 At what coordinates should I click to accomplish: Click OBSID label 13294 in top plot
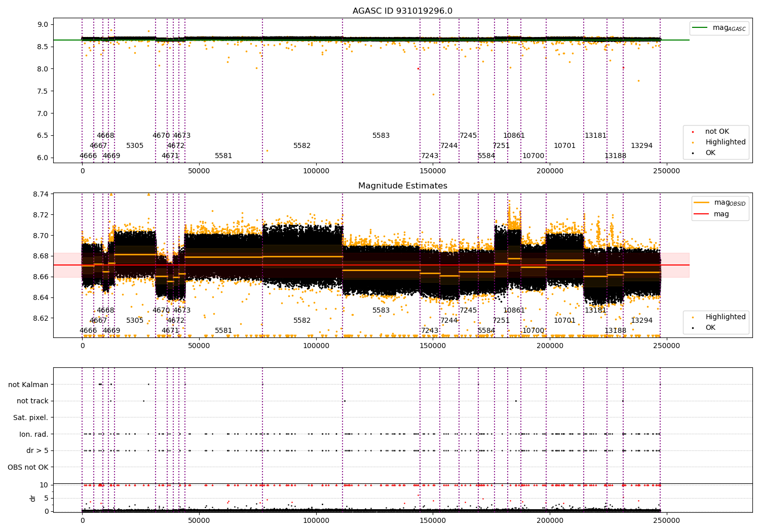641,146
